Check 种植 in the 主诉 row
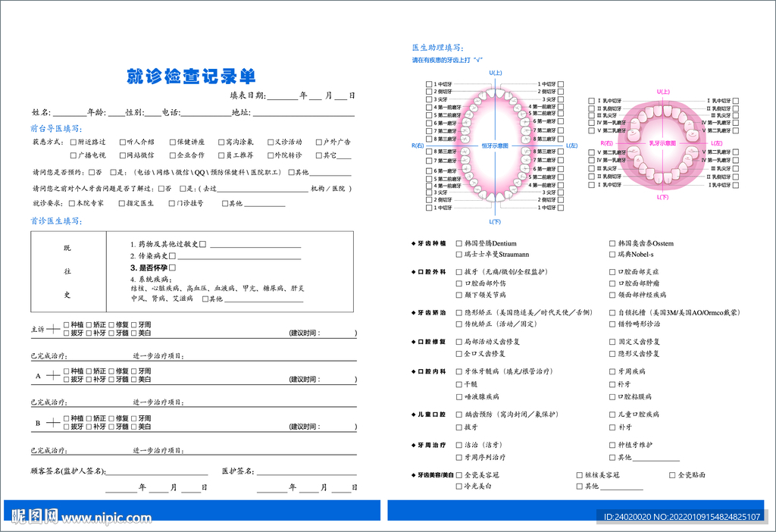776x532 pixels. click(67, 324)
